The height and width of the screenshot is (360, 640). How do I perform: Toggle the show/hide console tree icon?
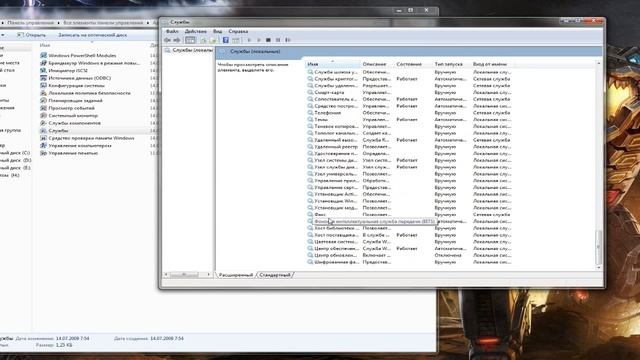(x=190, y=40)
